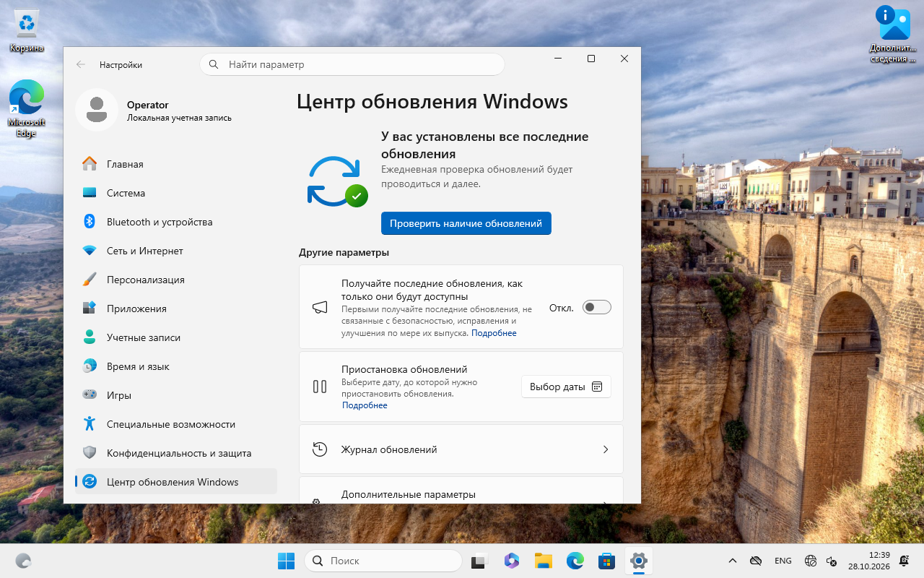
Task: Click the Windows Start button
Action: point(286,561)
